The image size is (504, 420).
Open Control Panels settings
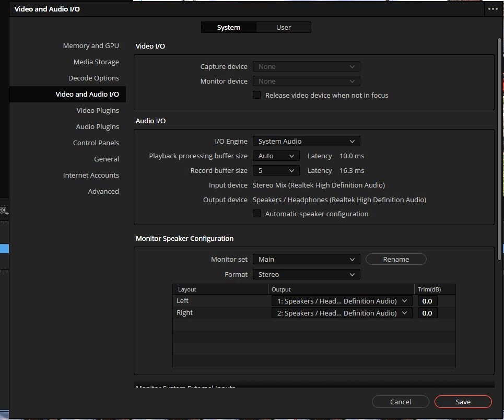96,143
